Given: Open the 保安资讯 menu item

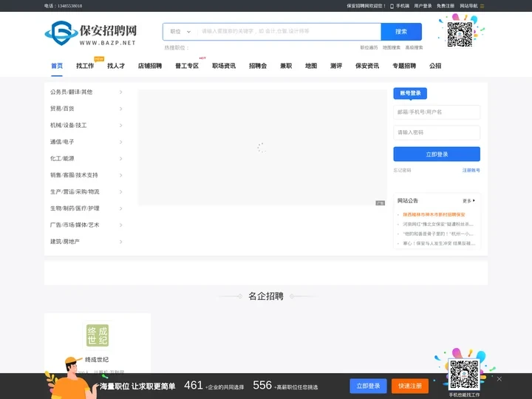Looking at the screenshot, I should tap(367, 66).
